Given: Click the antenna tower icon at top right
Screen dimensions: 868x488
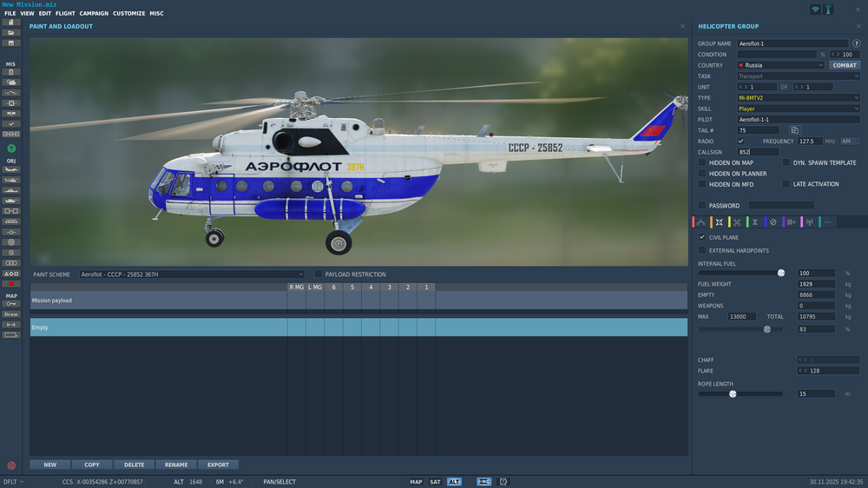Looking at the screenshot, I should (828, 10).
